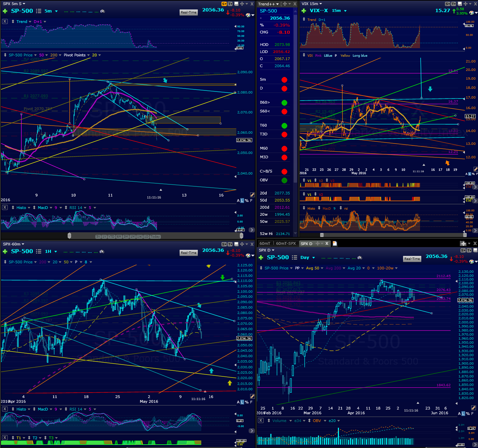Image resolution: width=478 pixels, height=448 pixels.
Task: Take snapshot with camera icon in SPX 5m chart
Action: click(x=103, y=11)
